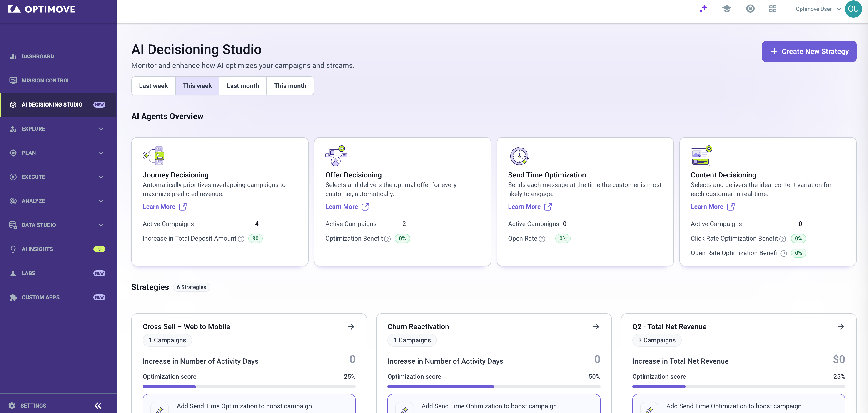Click the Journey Decisioning agent icon
This screenshot has width=868, height=413.
click(x=154, y=156)
